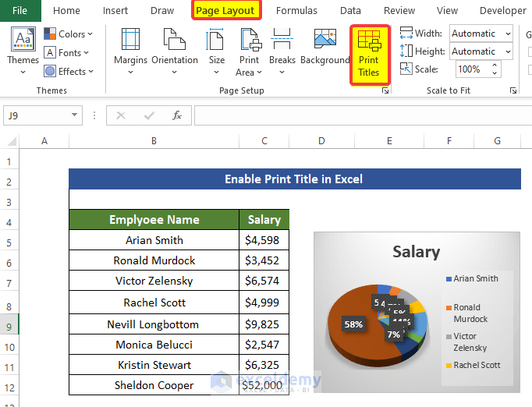This screenshot has height=407, width=532.
Task: Switch to Home tab
Action: pyautogui.click(x=66, y=10)
